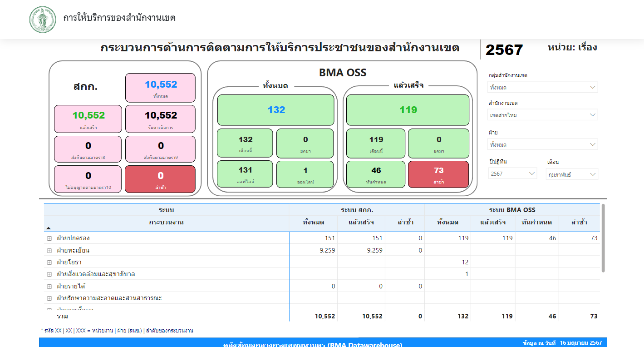Expand the ฝ่ายสิ่งแวดล้อมและสุขาภิบาล row

click(x=49, y=274)
